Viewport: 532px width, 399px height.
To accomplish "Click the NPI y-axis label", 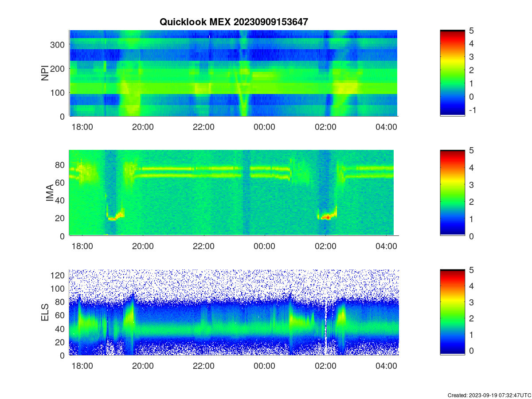I will [x=45, y=73].
